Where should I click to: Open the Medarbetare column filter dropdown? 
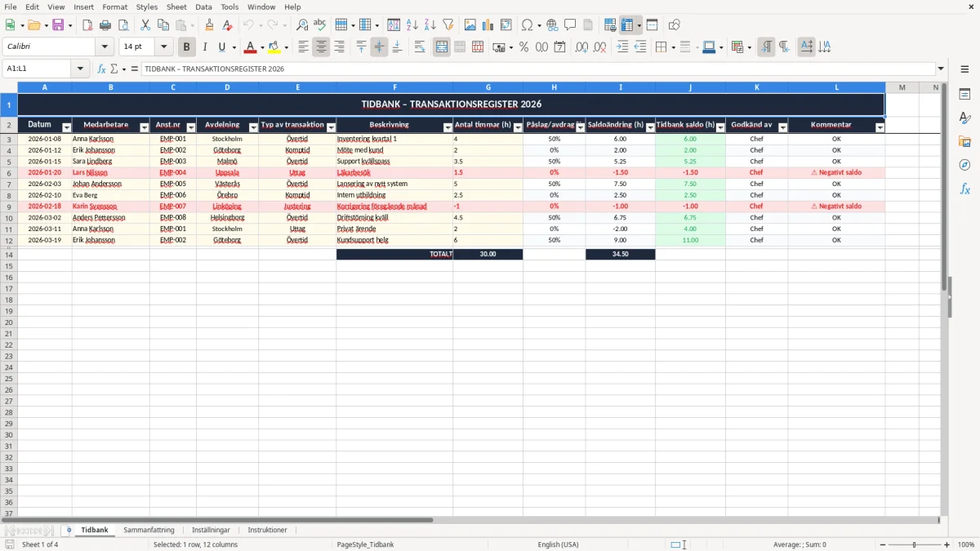(145, 127)
